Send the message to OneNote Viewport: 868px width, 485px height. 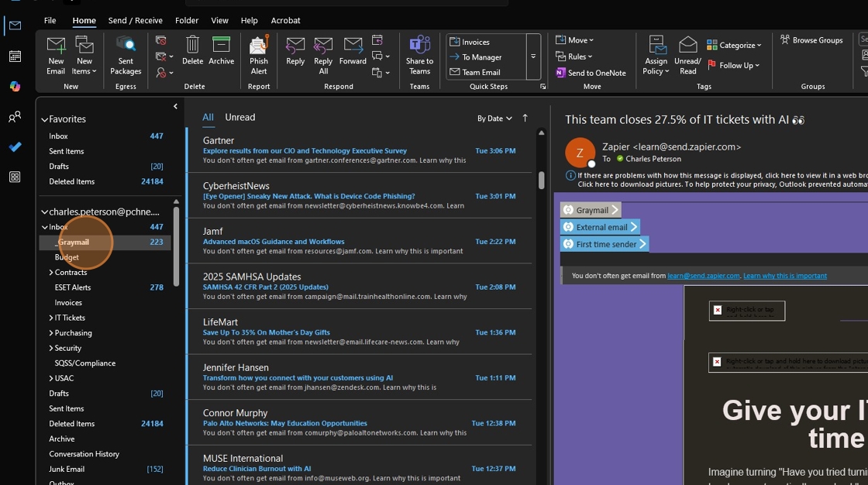tap(591, 73)
